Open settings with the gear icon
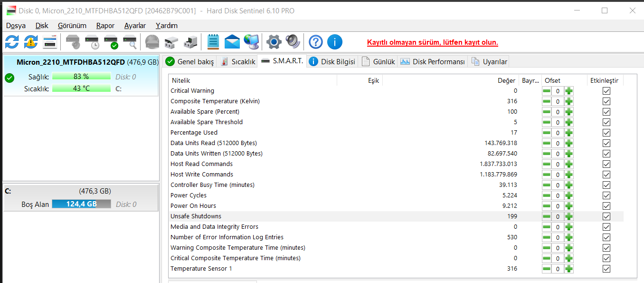The width and height of the screenshot is (644, 283). pos(274,42)
